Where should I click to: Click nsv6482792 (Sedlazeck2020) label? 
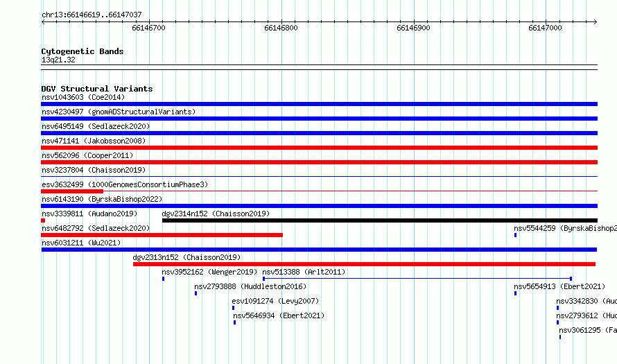(96, 228)
